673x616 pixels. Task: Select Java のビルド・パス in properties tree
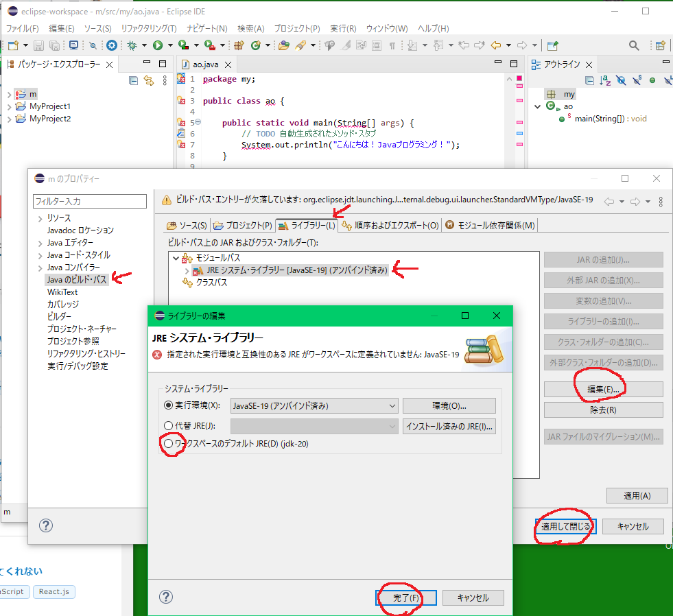77,280
